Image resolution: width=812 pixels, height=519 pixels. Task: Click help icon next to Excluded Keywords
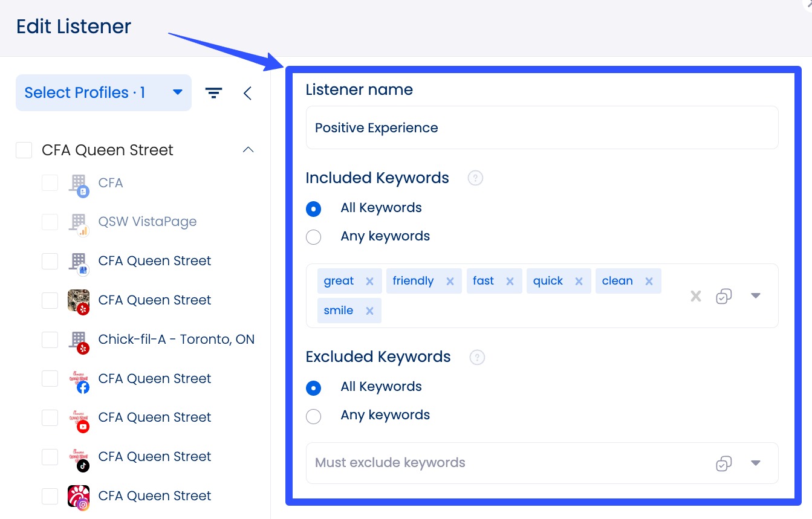tap(477, 357)
